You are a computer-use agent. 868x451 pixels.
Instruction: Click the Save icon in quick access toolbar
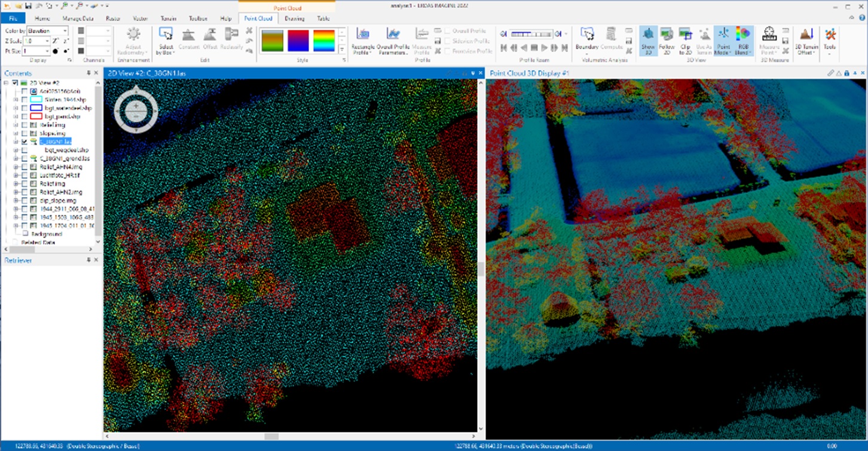[x=29, y=5]
